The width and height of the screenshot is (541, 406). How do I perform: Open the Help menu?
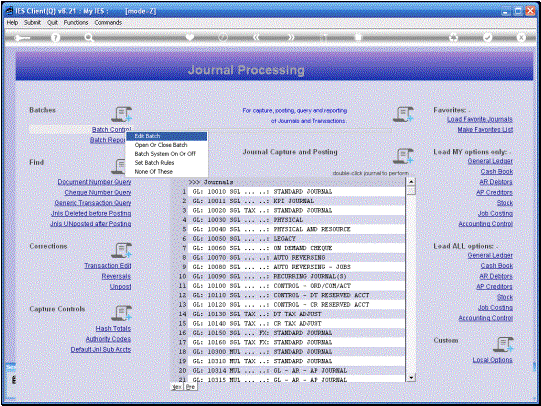[x=12, y=22]
